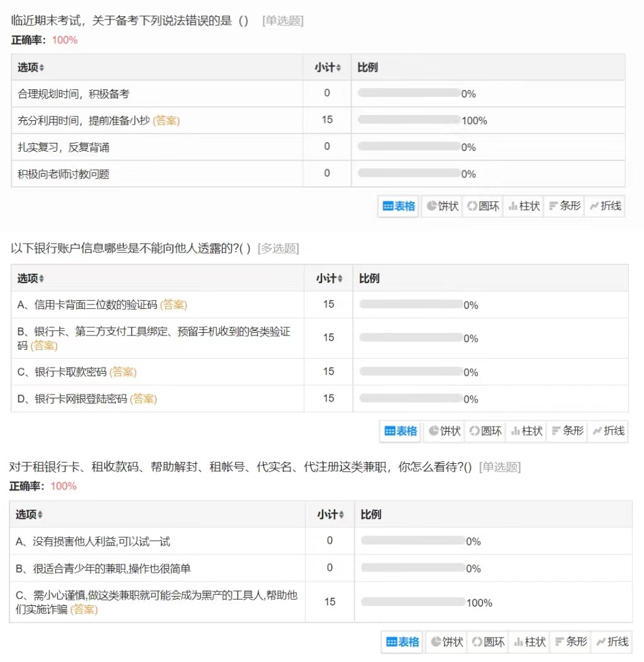
Task: Open 折线 tab for the third question
Action: (611, 642)
